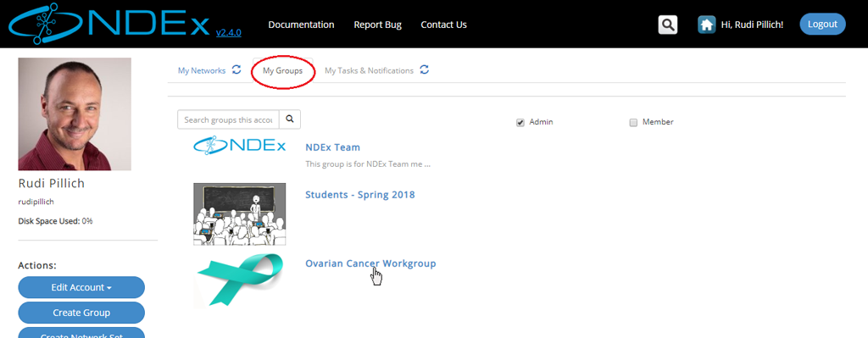Click the NDEx Team logo thumbnail

(240, 146)
